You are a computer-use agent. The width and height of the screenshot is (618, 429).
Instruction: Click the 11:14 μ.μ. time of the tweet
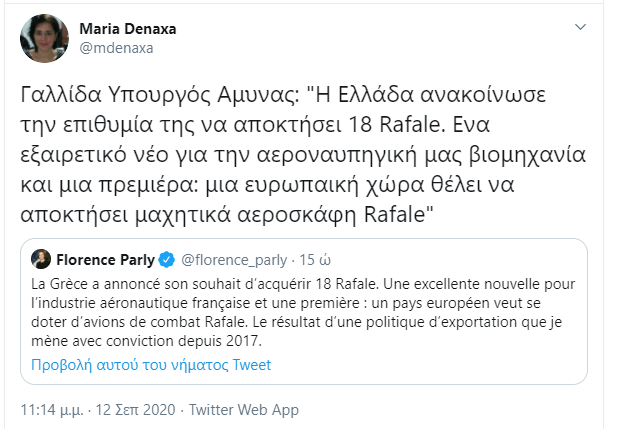click(x=56, y=410)
